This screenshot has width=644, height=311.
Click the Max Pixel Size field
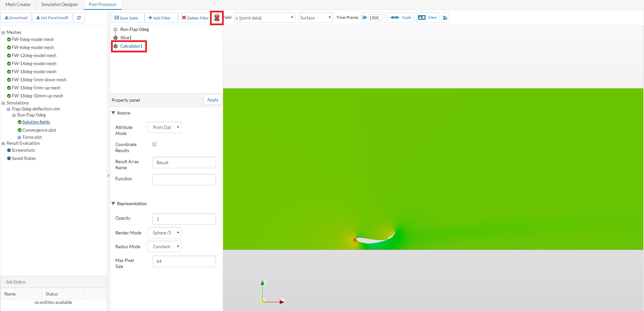(x=184, y=262)
